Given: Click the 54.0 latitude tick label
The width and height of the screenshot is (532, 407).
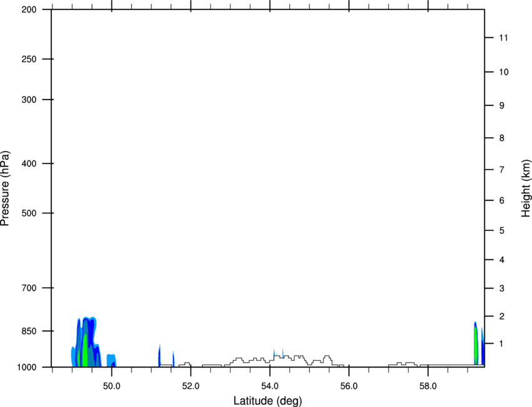Looking at the screenshot, I should [270, 386].
